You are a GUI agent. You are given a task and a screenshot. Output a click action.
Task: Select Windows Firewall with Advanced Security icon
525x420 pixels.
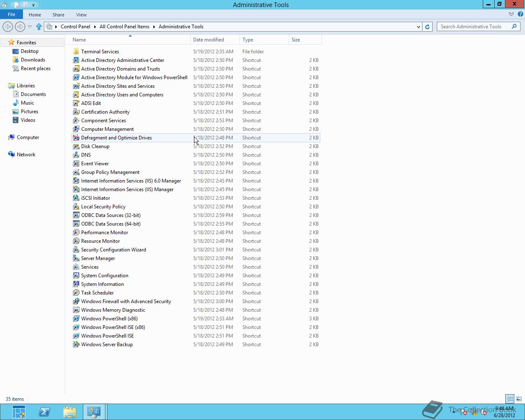(76, 301)
